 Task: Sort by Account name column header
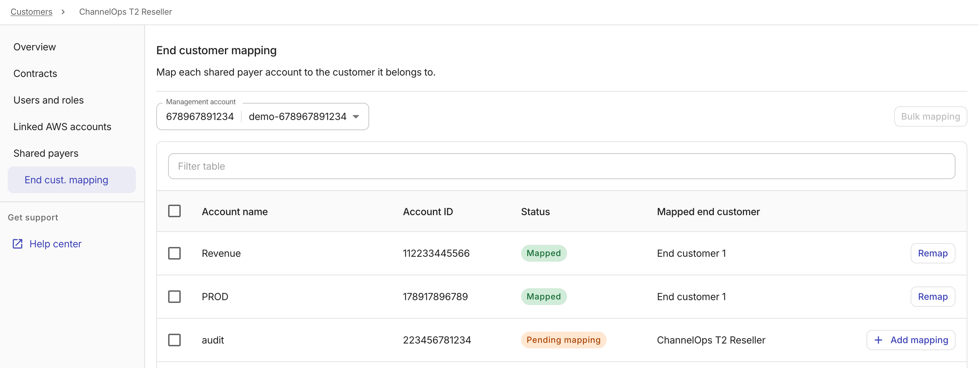pos(235,212)
